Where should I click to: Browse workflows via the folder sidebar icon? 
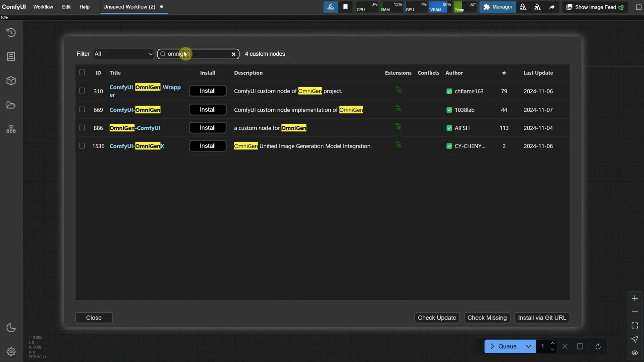(11, 105)
